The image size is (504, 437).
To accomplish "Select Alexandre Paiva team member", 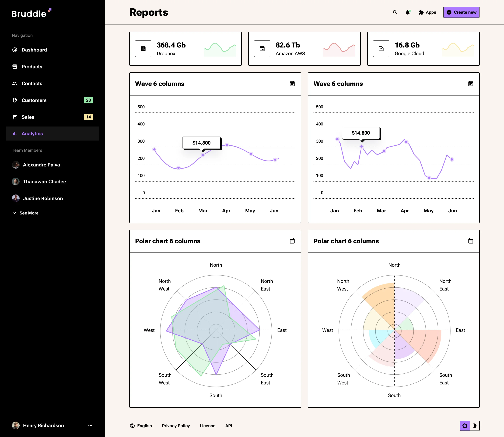I will coord(41,165).
